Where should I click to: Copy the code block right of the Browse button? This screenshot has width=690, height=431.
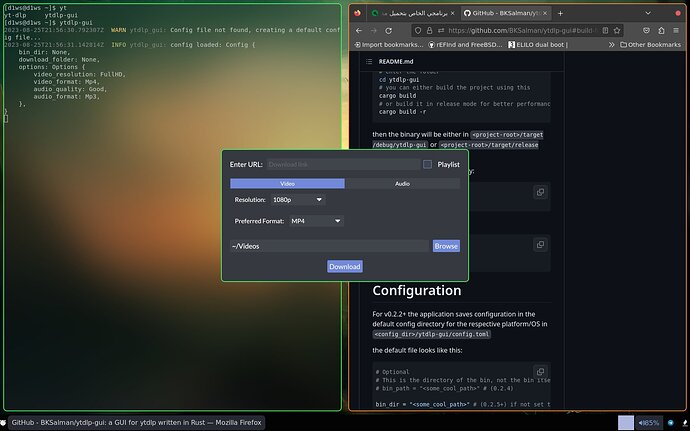pyautogui.click(x=540, y=244)
